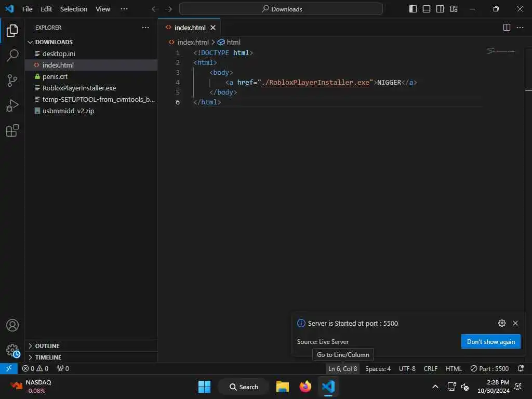This screenshot has width=532, height=399.
Task: Open the Source Control view icon
Action: click(12, 81)
